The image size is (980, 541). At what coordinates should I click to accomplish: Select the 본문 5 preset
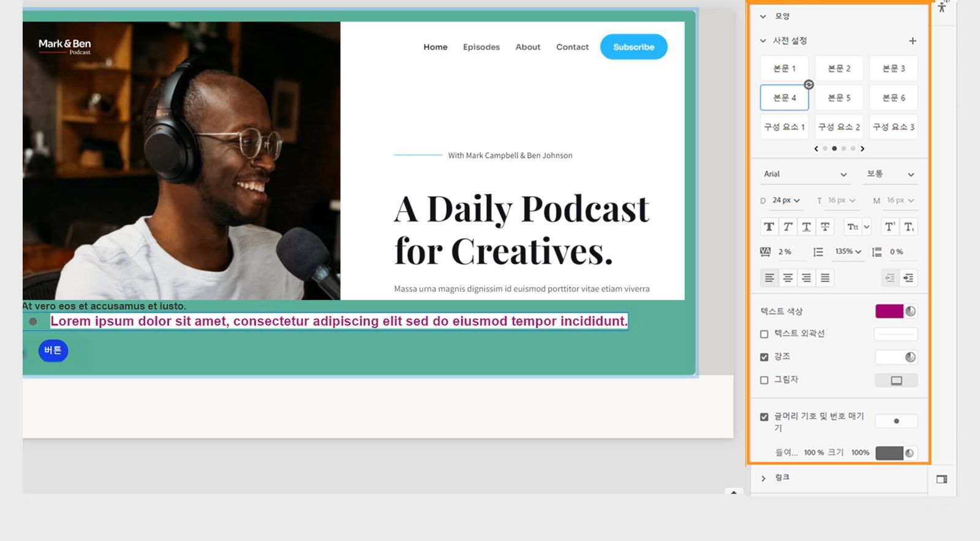tap(839, 98)
